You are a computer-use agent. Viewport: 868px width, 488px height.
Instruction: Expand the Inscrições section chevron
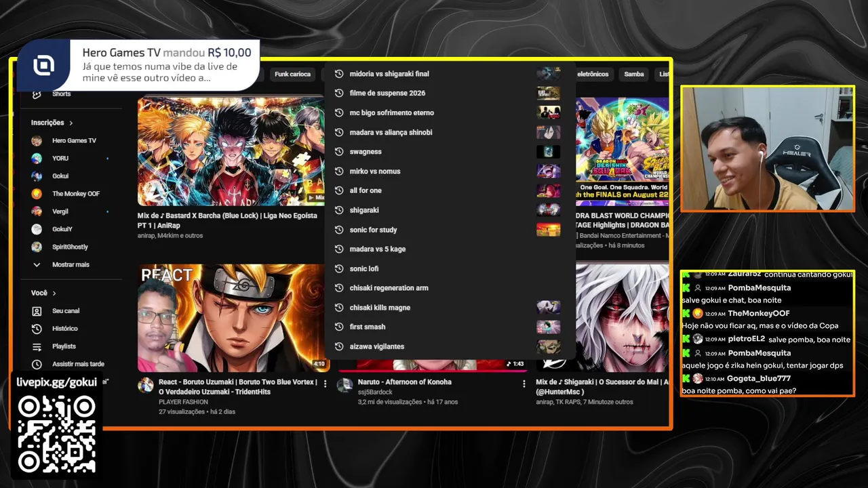click(71, 123)
